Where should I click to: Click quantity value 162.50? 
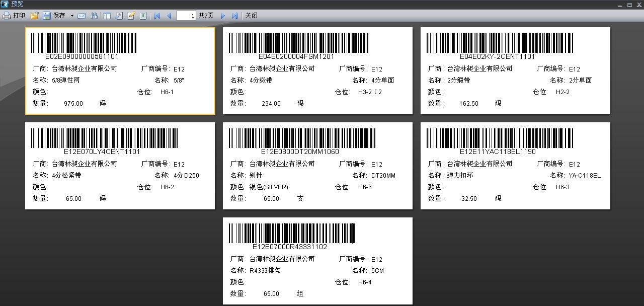[469, 104]
